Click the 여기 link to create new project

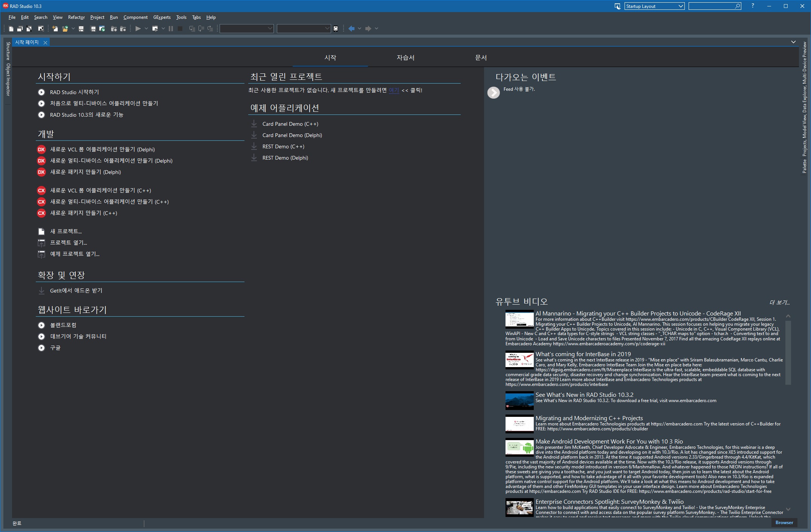394,90
